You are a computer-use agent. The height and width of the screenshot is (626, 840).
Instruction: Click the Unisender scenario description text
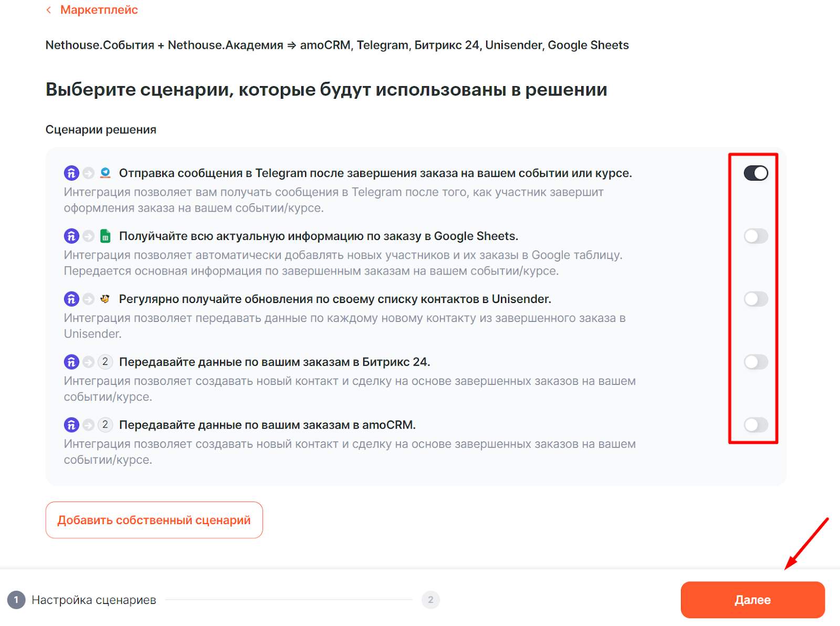[x=345, y=326]
